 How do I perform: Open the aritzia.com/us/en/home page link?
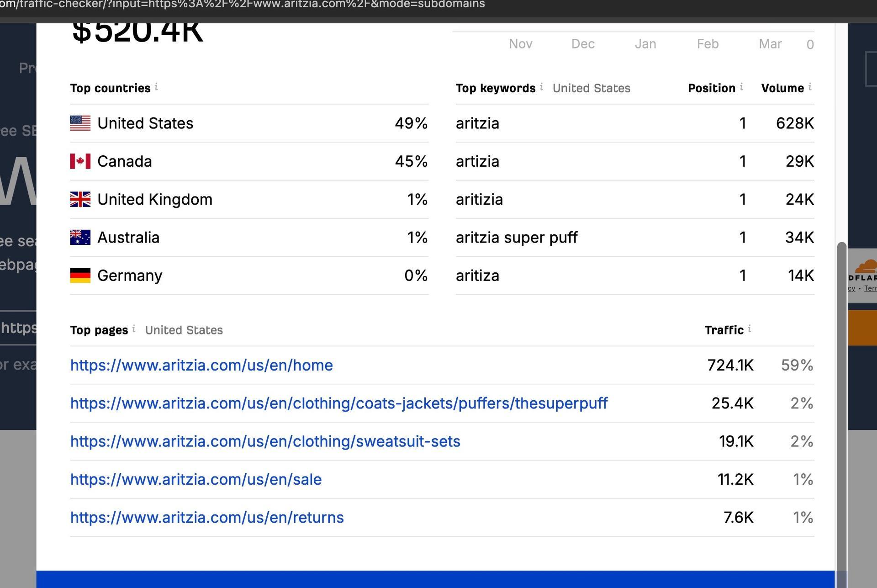click(x=201, y=365)
